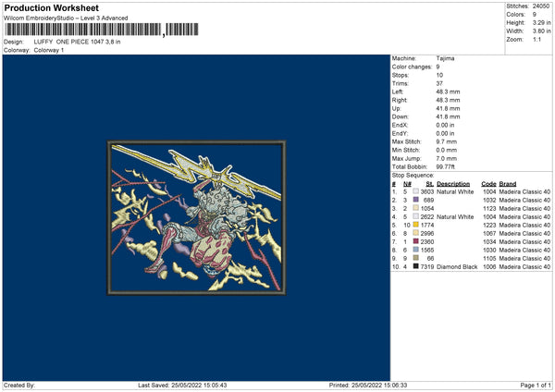Click the Right: measurement label
555x392 pixels.
pos(400,100)
